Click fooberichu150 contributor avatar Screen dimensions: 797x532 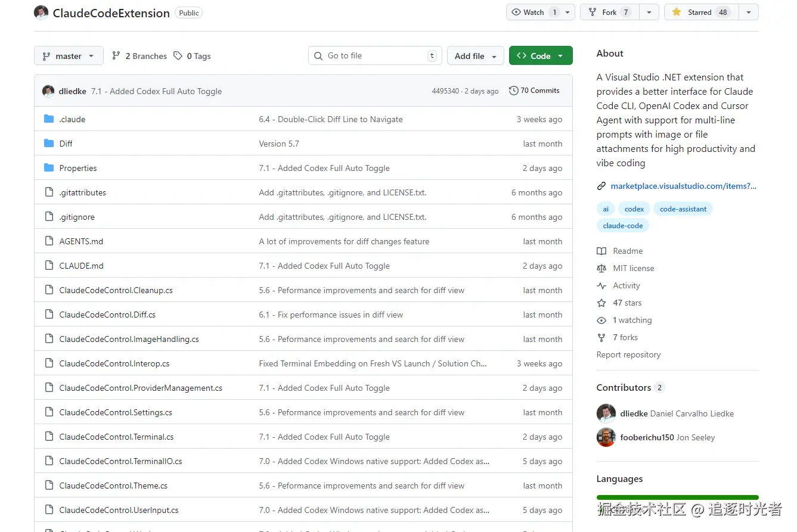point(606,437)
